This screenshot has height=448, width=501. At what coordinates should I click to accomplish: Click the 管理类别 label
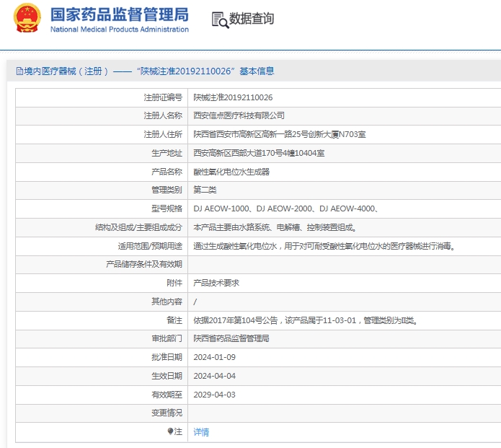[167, 190]
